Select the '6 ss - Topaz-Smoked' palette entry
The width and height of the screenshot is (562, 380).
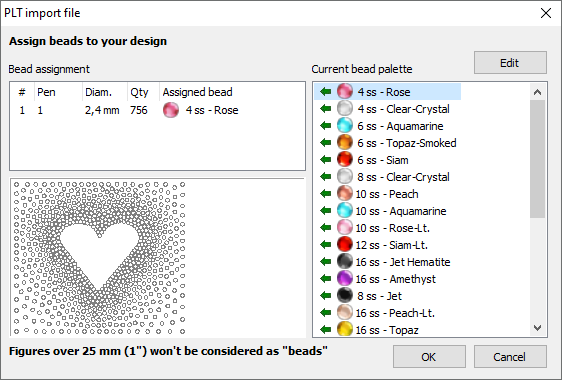coord(406,143)
